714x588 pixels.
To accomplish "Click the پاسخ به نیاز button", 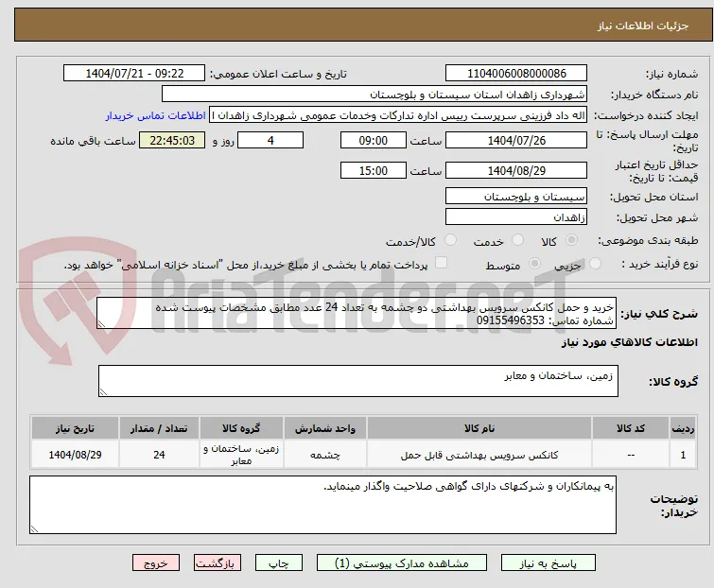I will pyautogui.click(x=549, y=563).
